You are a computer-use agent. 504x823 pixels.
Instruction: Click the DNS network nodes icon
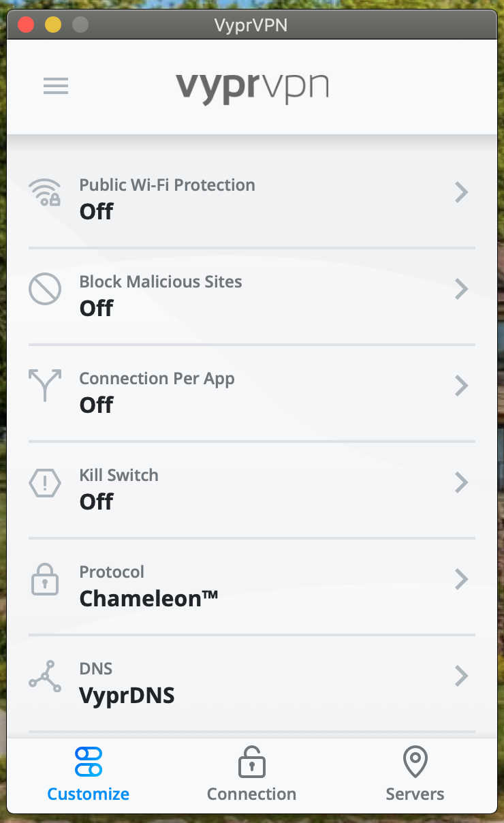coord(45,677)
